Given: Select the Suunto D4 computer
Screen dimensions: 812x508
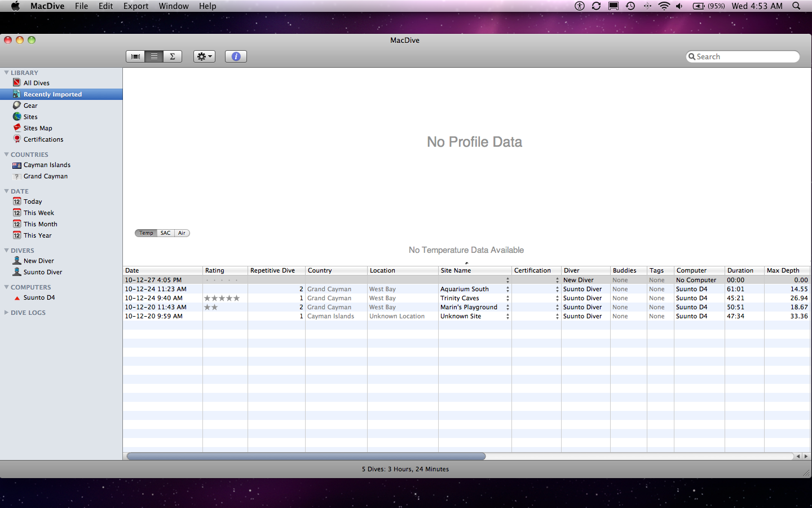Looking at the screenshot, I should pos(39,297).
